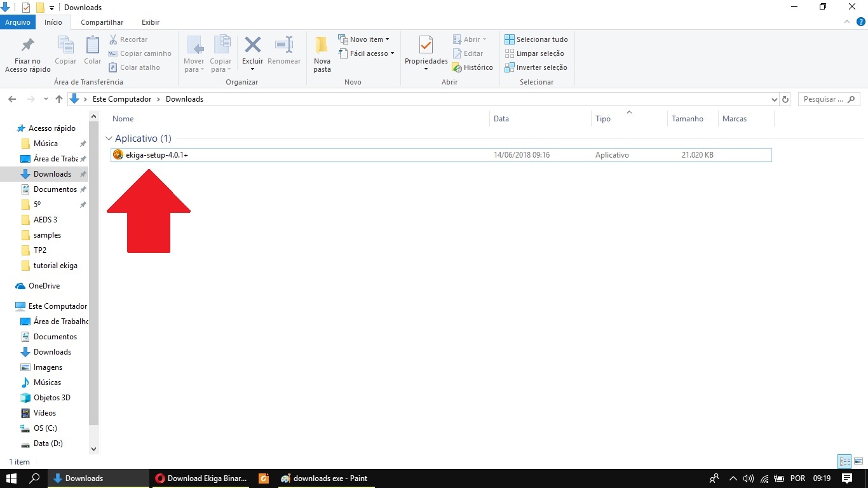Collapse the Aplicativo (1) group

pyautogui.click(x=109, y=139)
